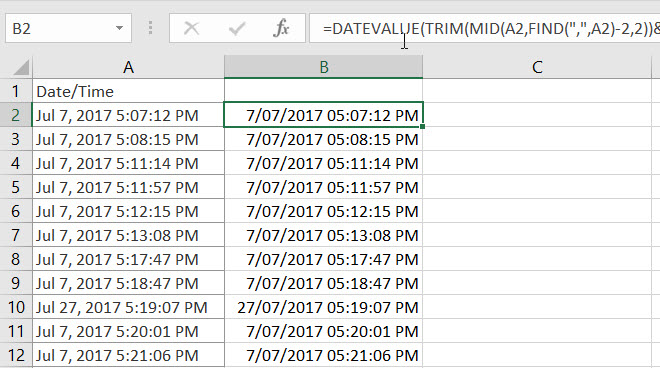Select column B header

(x=323, y=67)
